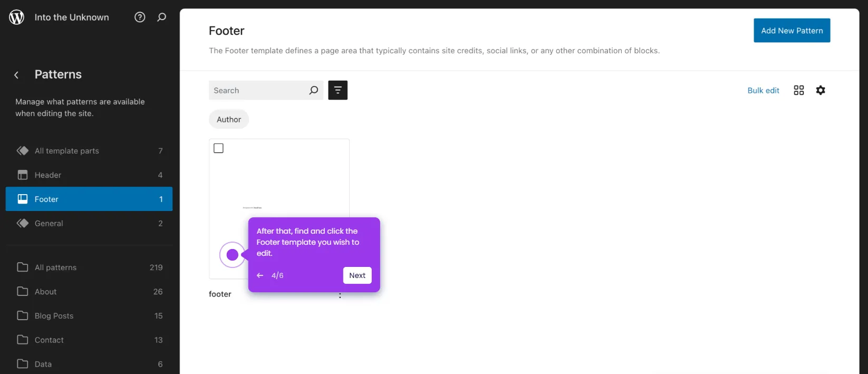
Task: Open All patterns category
Action: point(89,267)
